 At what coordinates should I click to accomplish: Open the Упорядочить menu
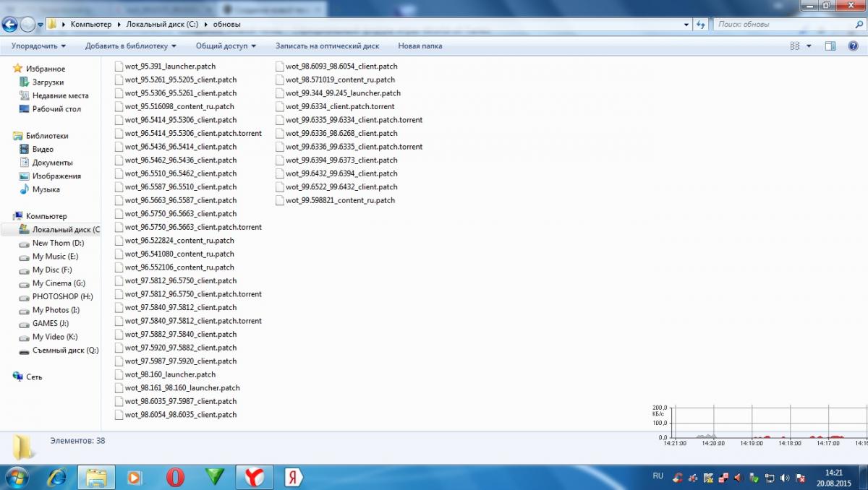coord(38,46)
